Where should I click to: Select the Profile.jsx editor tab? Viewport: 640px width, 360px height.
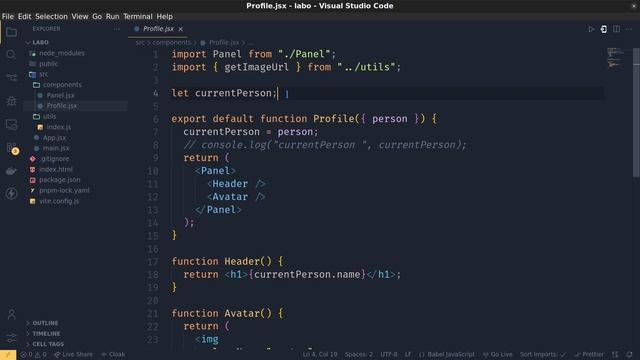(x=158, y=29)
